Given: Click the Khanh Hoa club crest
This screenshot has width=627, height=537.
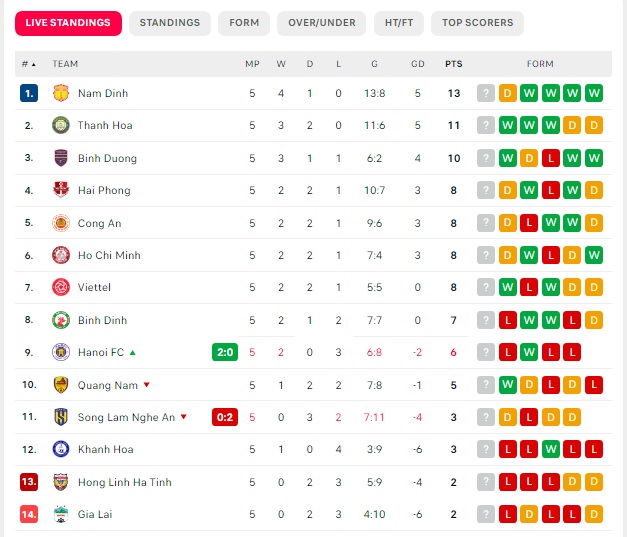Looking at the screenshot, I should coord(61,449).
